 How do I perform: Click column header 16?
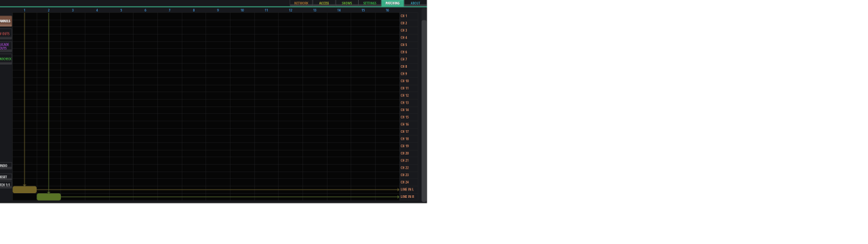pos(387,10)
